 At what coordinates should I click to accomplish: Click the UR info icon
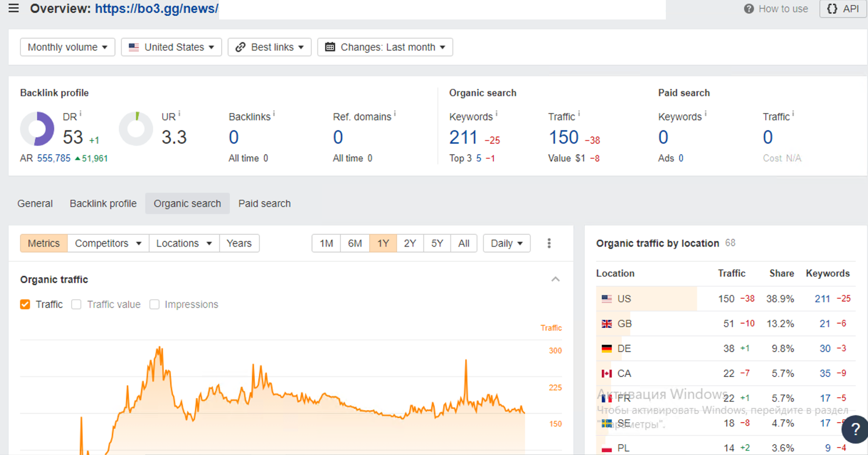pyautogui.click(x=179, y=114)
